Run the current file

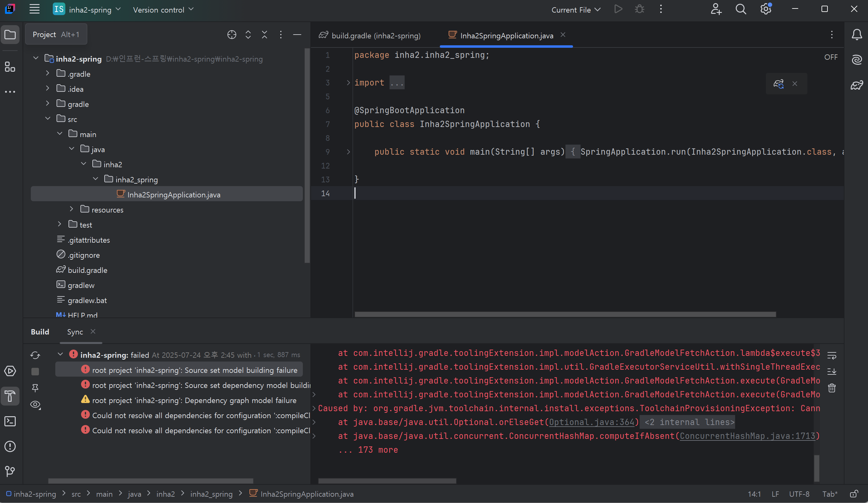(x=618, y=9)
